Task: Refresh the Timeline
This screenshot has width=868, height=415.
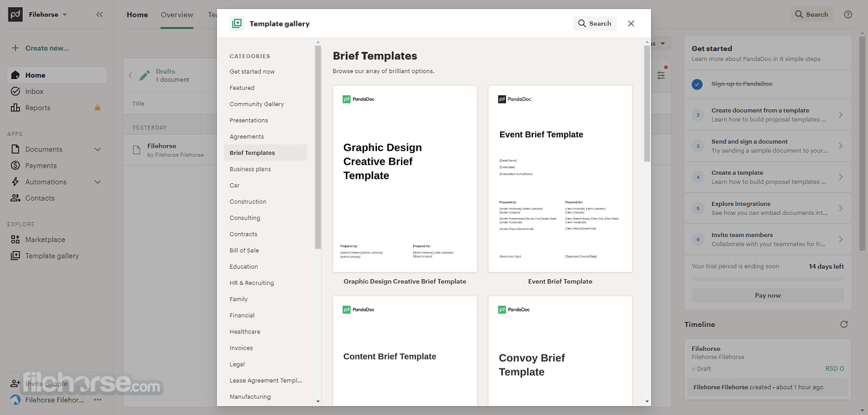Action: click(843, 324)
